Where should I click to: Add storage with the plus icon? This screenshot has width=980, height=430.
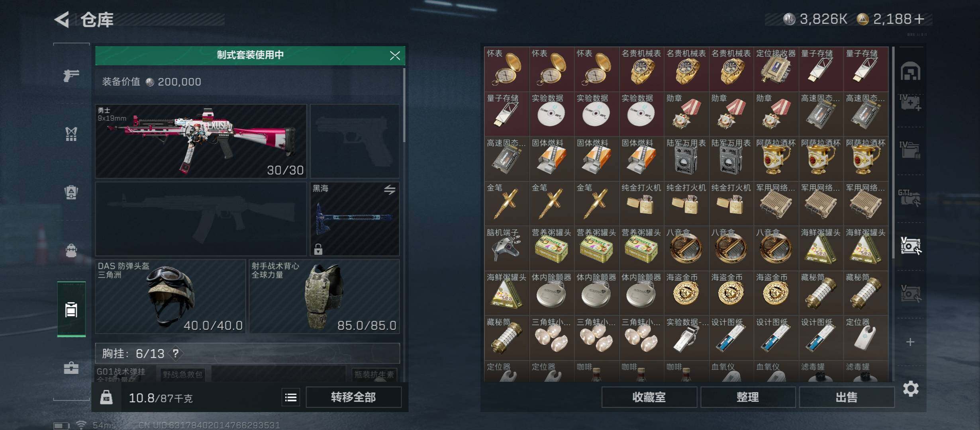pos(910,342)
